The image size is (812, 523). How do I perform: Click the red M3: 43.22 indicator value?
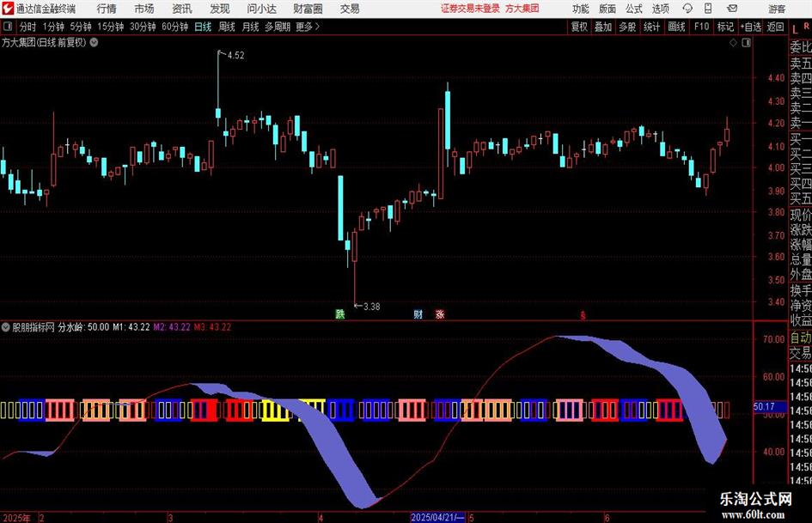(212, 326)
